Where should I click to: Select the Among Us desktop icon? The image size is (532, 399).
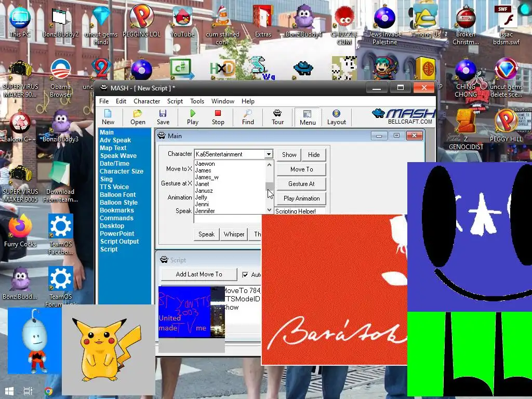coord(425,21)
